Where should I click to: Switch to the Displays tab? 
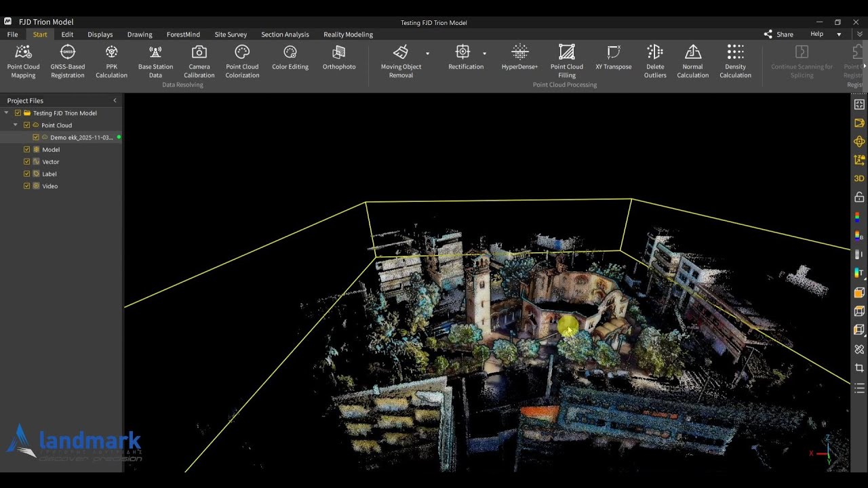(100, 35)
